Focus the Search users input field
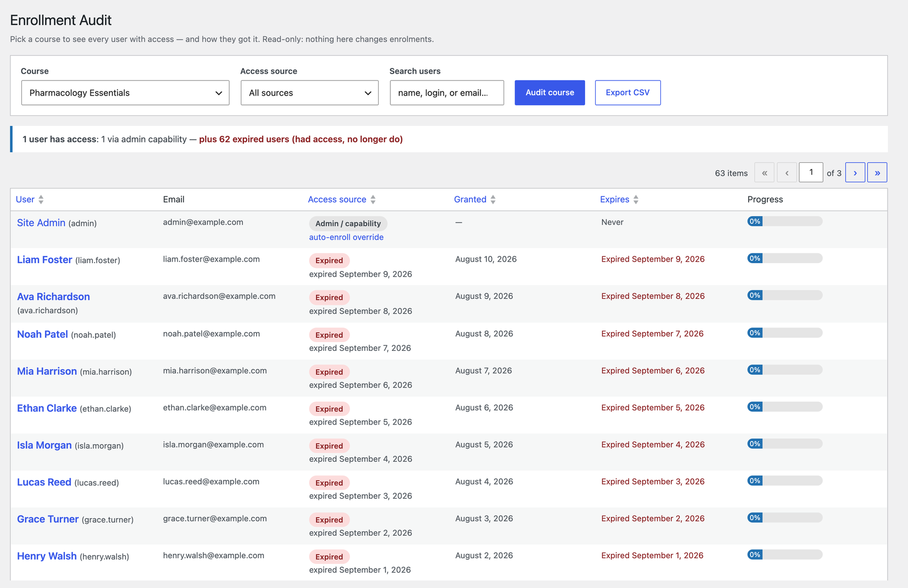The image size is (908, 588). pos(447,92)
